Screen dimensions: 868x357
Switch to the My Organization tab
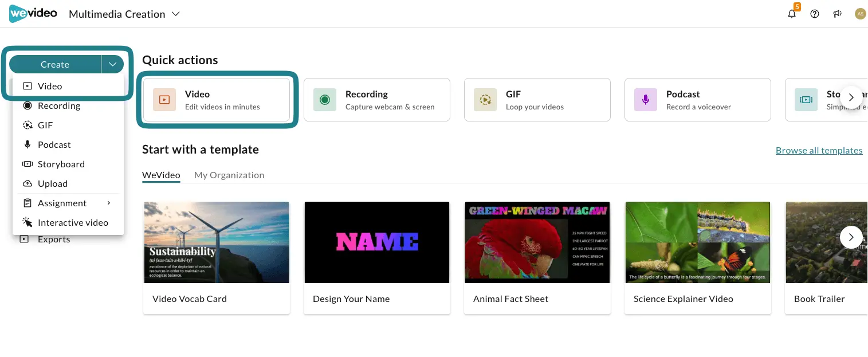[229, 175]
